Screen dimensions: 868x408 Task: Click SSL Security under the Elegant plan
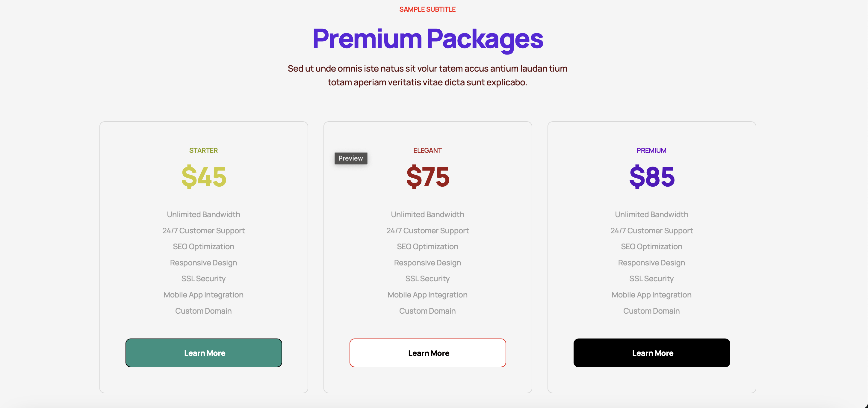pos(428,279)
